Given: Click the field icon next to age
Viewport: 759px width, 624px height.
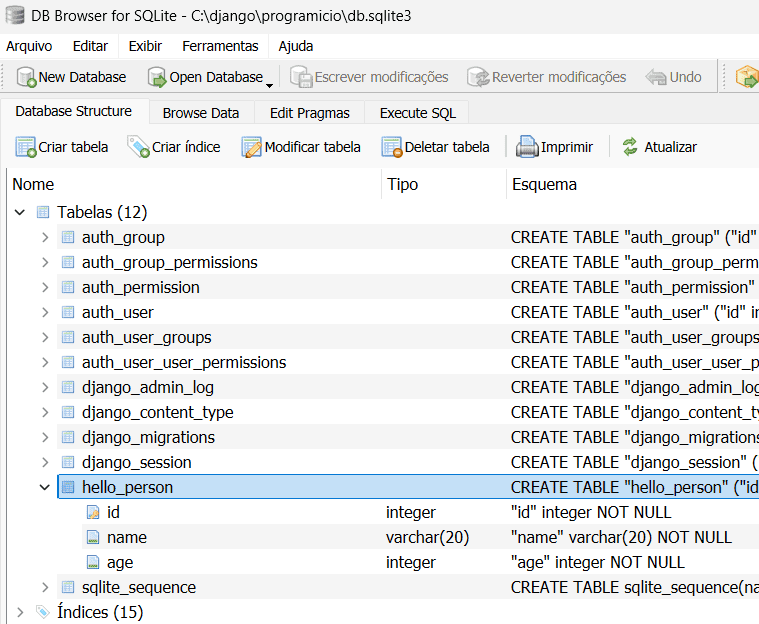Looking at the screenshot, I should [x=93, y=562].
